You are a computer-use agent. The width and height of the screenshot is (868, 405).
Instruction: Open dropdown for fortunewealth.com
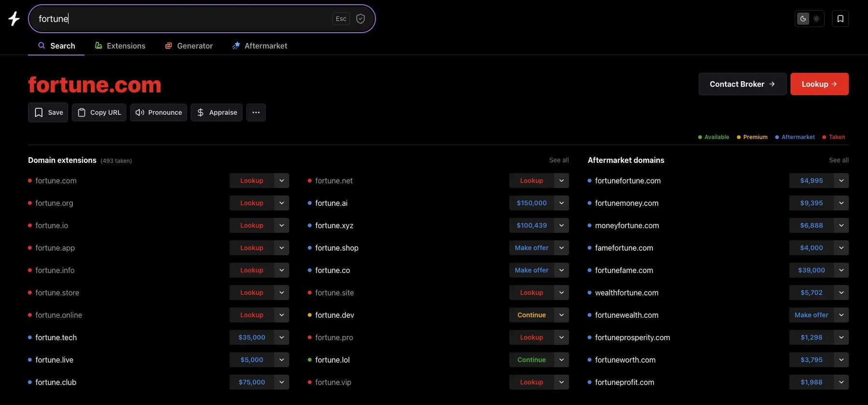(841, 315)
